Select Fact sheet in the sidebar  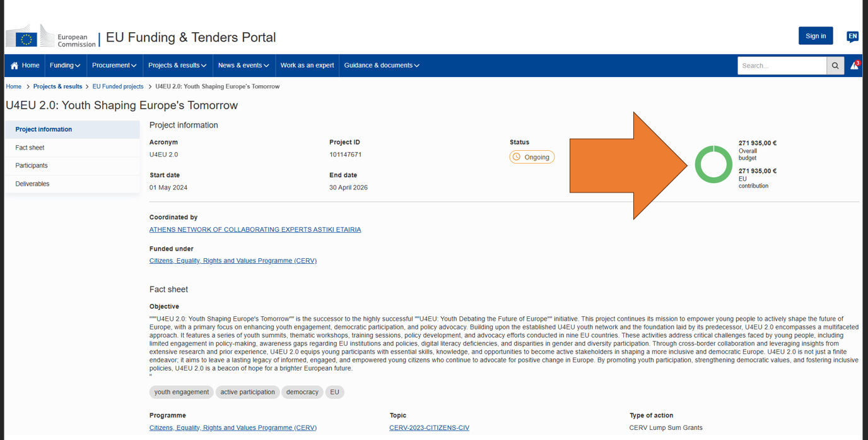coord(73,148)
